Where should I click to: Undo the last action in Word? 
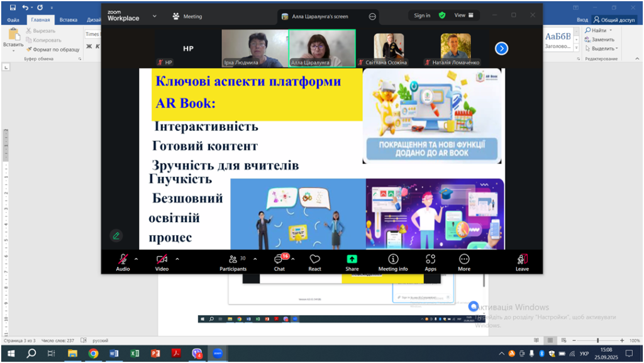point(25,8)
